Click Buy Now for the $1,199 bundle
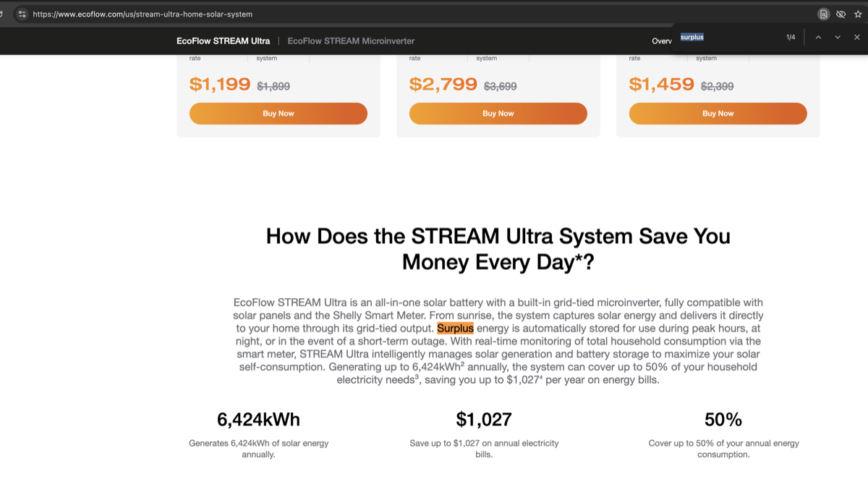This screenshot has height=479, width=868. tap(278, 114)
